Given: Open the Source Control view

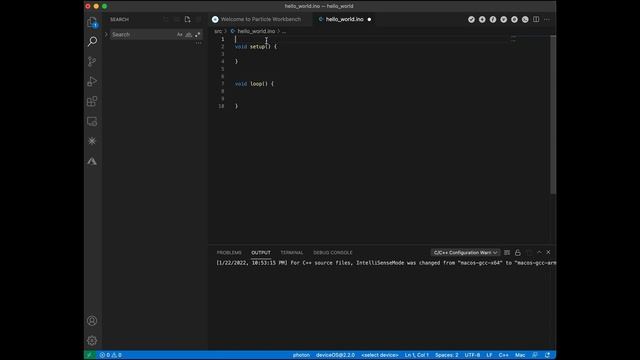Looking at the screenshot, I should [x=92, y=61].
